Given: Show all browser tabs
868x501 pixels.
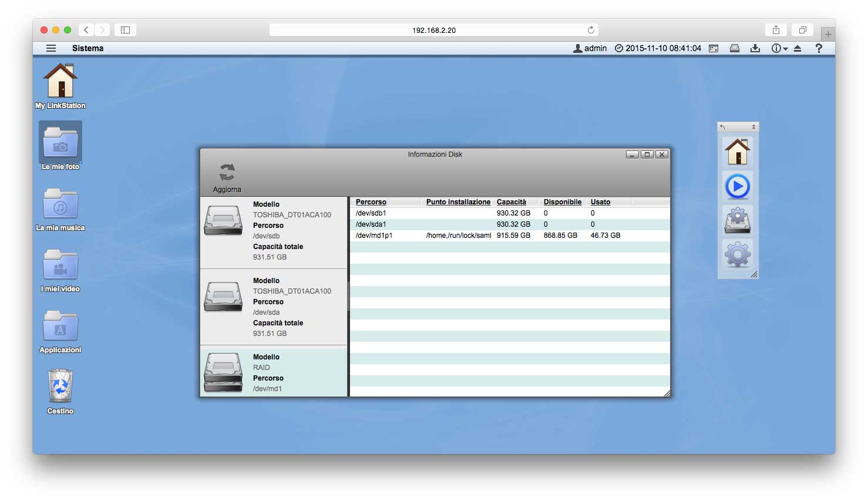Looking at the screenshot, I should coord(802,30).
